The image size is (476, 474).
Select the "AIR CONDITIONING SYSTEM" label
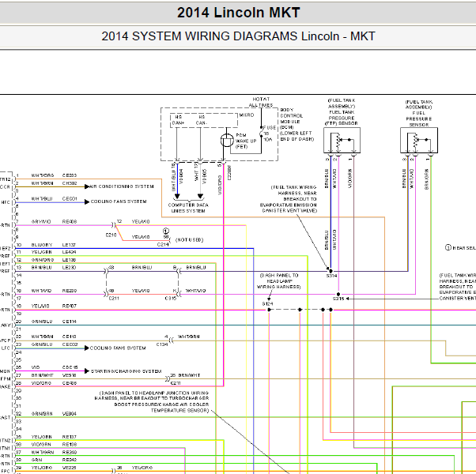pyautogui.click(x=122, y=186)
